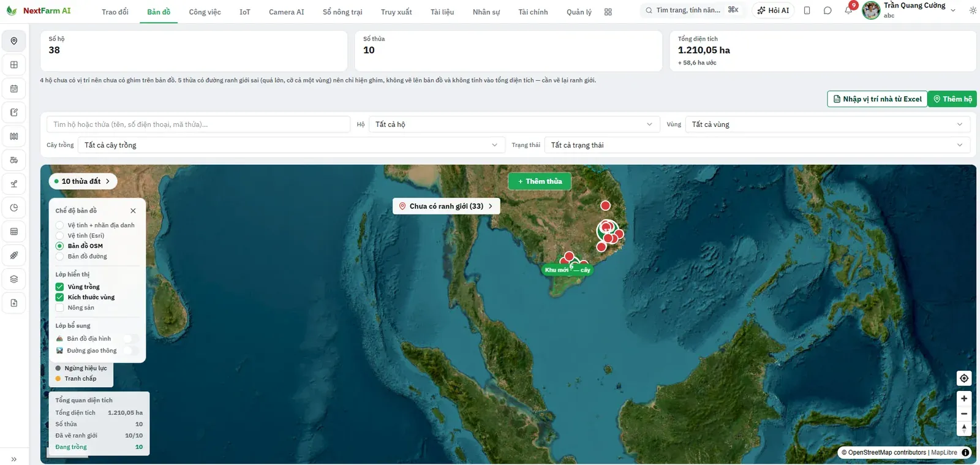This screenshot has height=465, width=980.
Task: Open the calendar icon in left sidebar
Action: tap(14, 89)
